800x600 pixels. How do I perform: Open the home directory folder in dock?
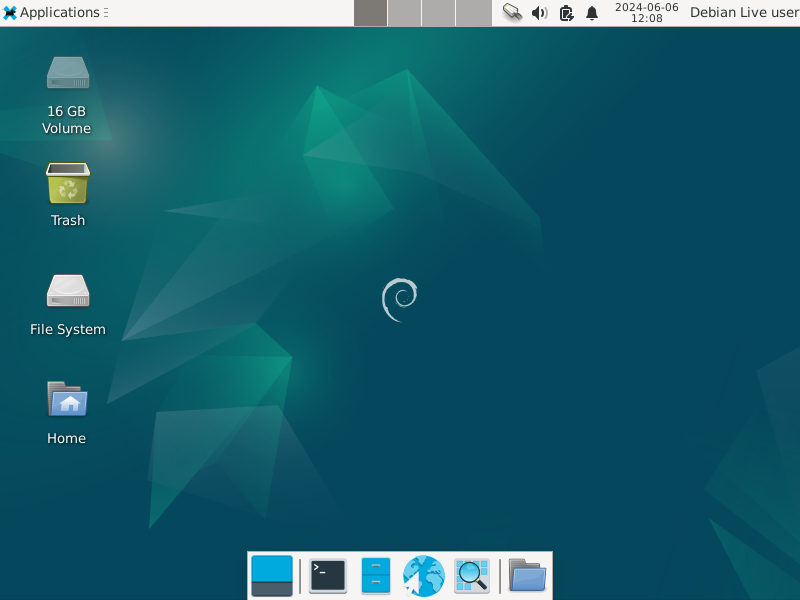[528, 576]
